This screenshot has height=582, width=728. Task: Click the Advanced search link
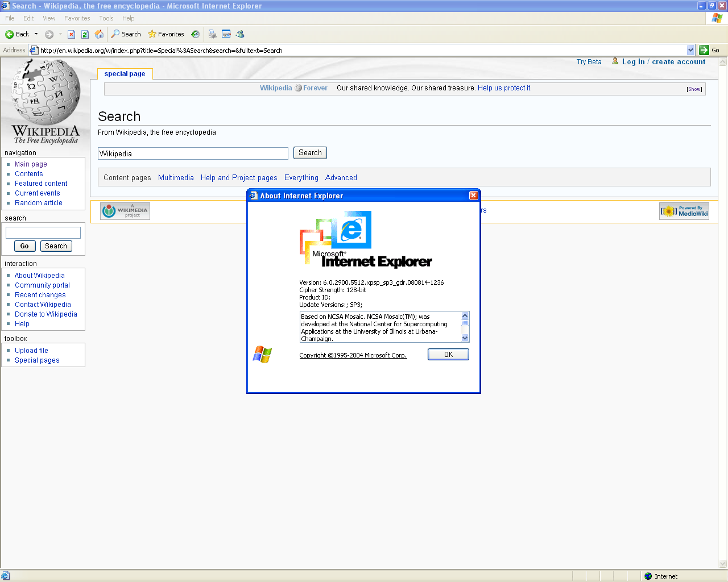(341, 178)
